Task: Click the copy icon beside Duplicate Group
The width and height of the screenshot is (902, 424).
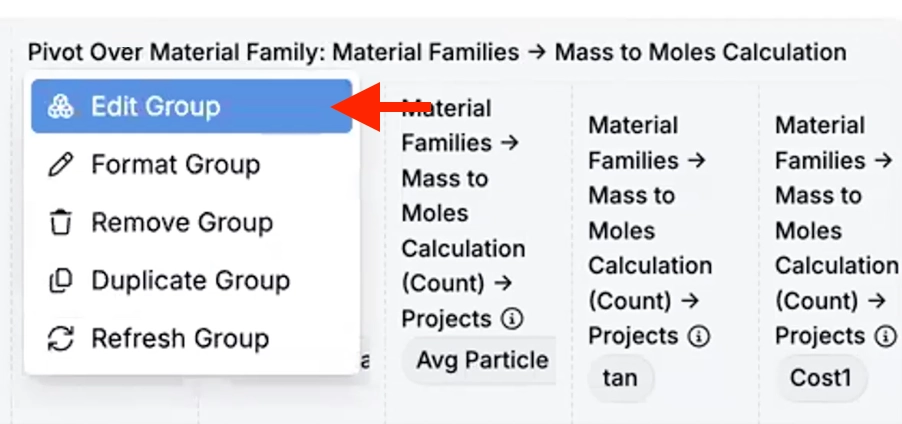Action: [x=61, y=281]
